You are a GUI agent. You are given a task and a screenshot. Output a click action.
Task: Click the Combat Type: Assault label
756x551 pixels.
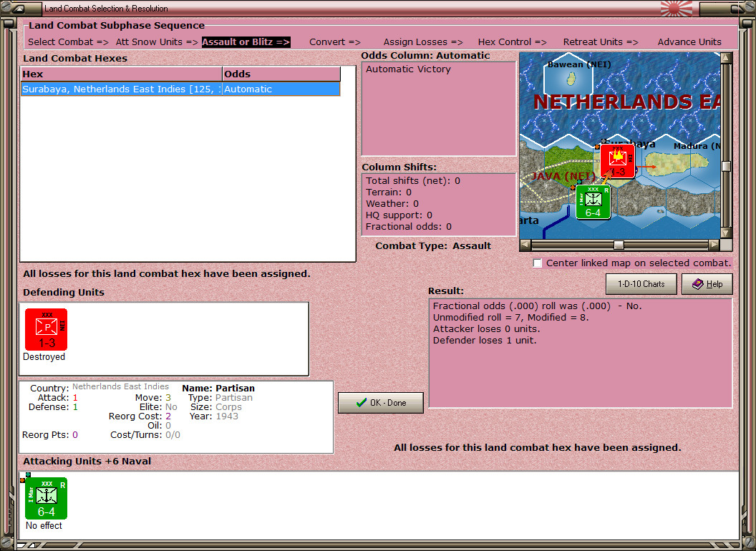click(x=433, y=246)
